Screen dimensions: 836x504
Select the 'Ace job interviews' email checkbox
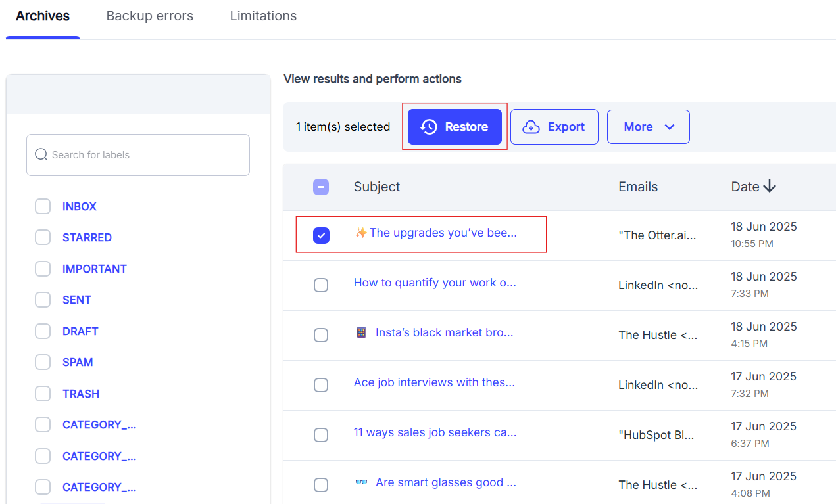point(321,385)
